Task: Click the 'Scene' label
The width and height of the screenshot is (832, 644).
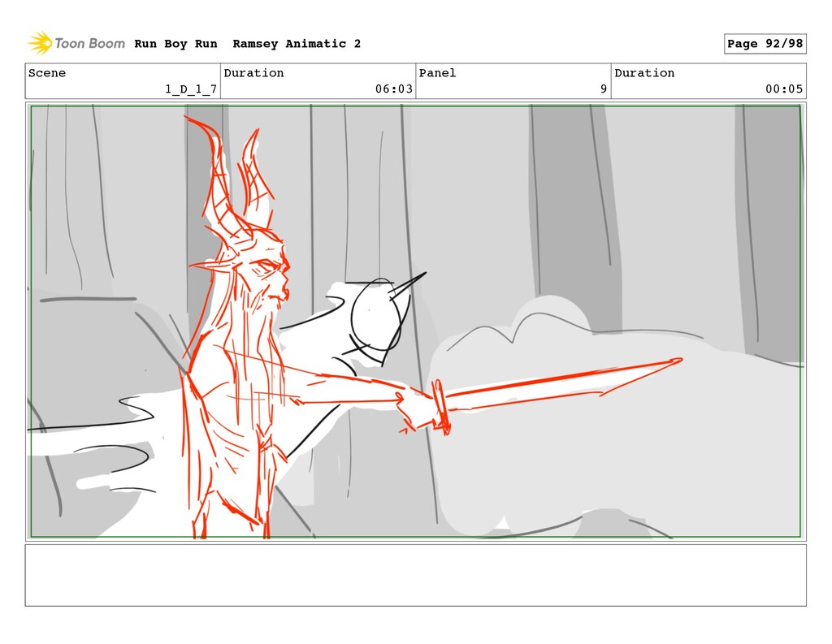Action: click(x=47, y=73)
